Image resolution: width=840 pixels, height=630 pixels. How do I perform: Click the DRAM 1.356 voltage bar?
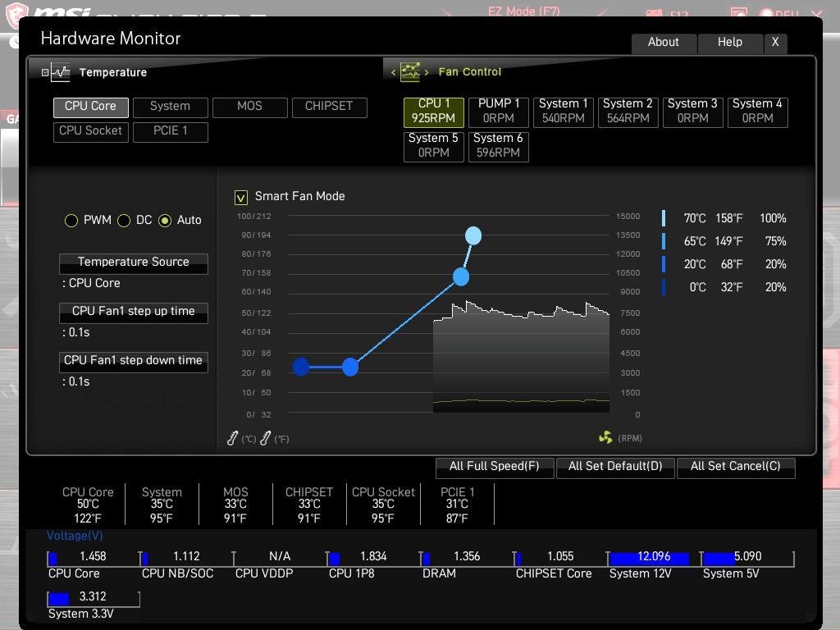467,558
